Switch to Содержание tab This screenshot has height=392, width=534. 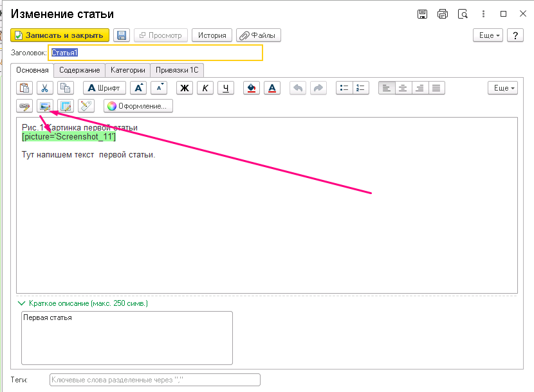[x=80, y=70]
